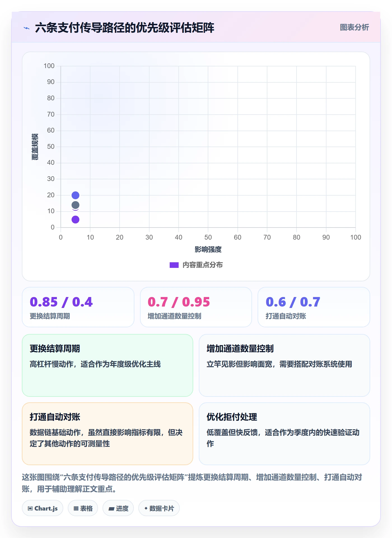
Task: Click the green card heading 更换结算周期
Action: 55,349
